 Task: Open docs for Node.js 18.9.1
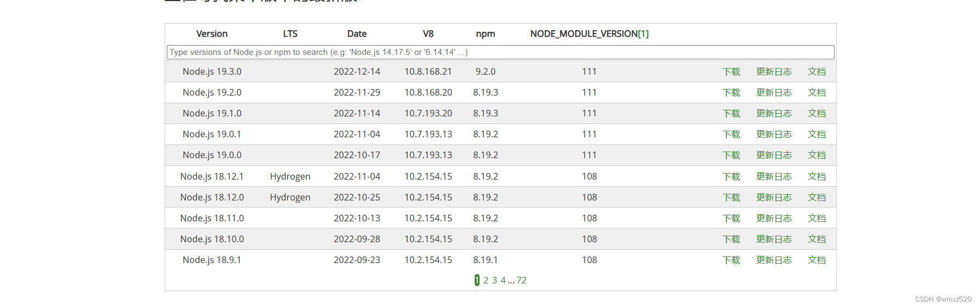pos(816,260)
